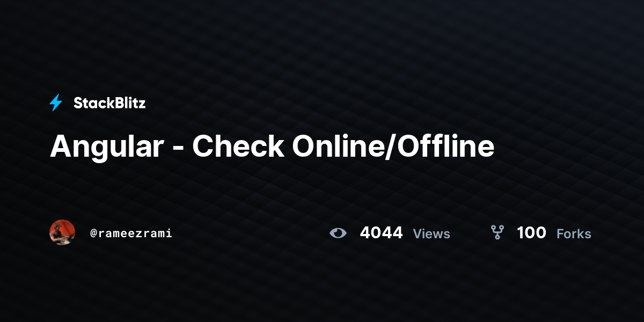Click the @ symbol before rameezrami
Viewport: 644px width, 322px height.
point(93,233)
